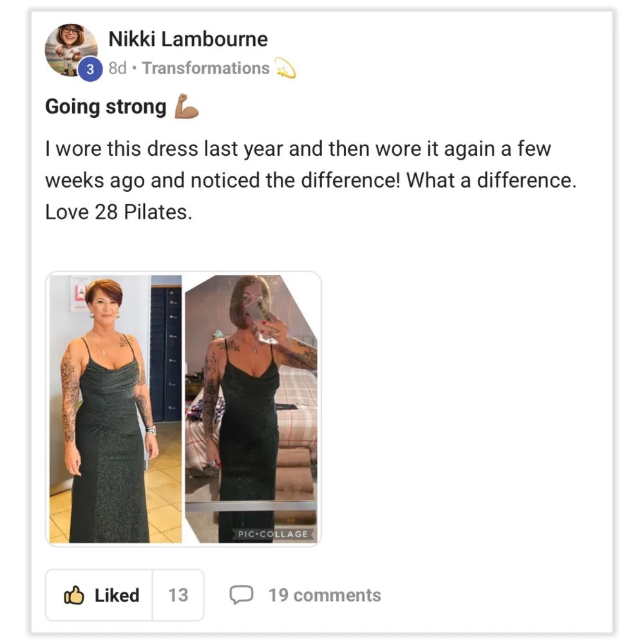
Task: Click the thumbs-up like icon
Action: point(74,596)
